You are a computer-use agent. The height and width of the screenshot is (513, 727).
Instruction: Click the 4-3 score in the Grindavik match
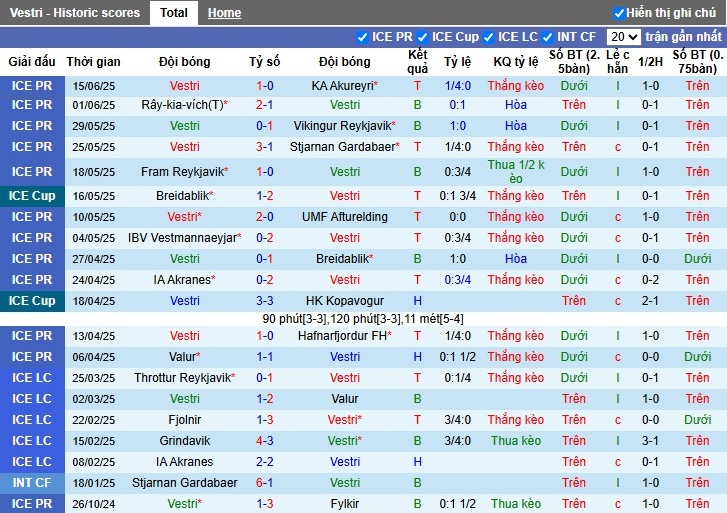(x=265, y=441)
